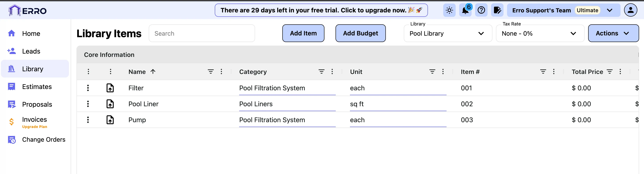
Task: Toggle the light/dark theme sun icon
Action: point(449,10)
